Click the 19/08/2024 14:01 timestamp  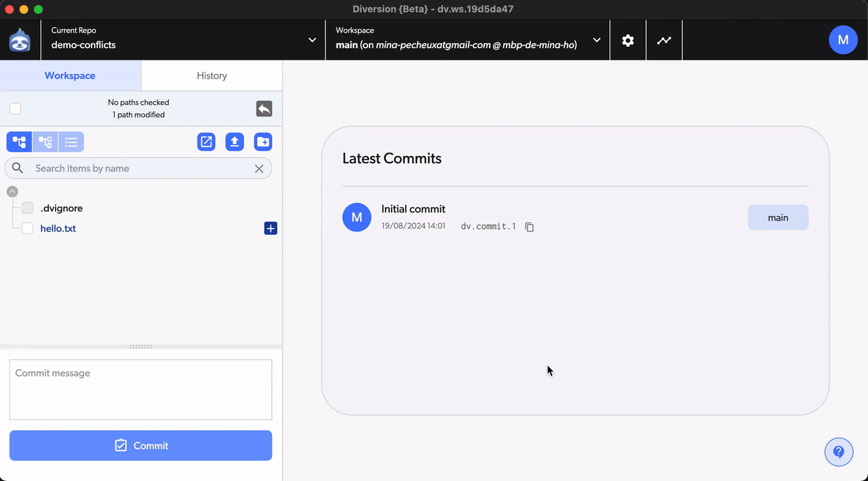tap(413, 226)
